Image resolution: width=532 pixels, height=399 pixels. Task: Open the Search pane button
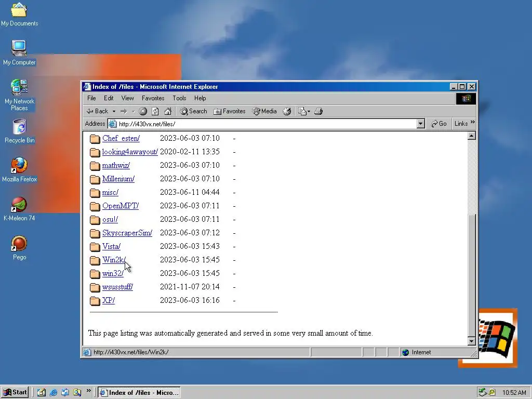[x=193, y=111]
